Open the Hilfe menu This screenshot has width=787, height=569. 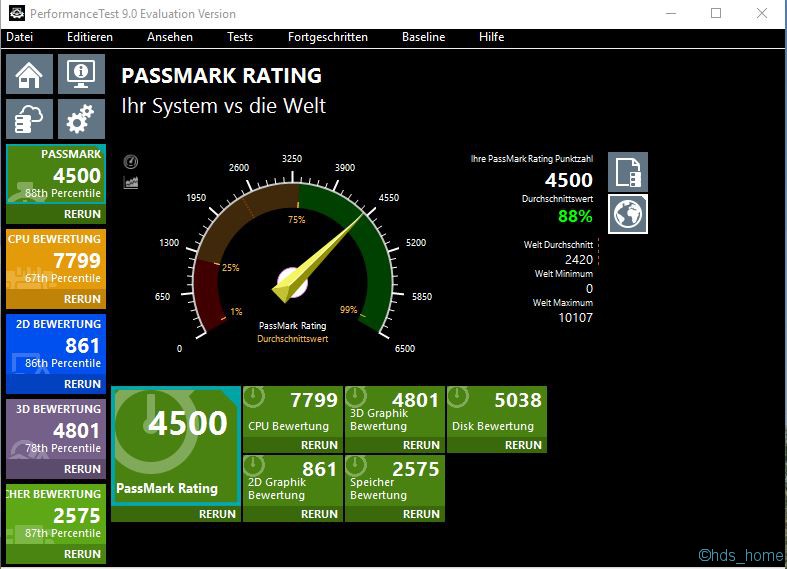pos(491,37)
